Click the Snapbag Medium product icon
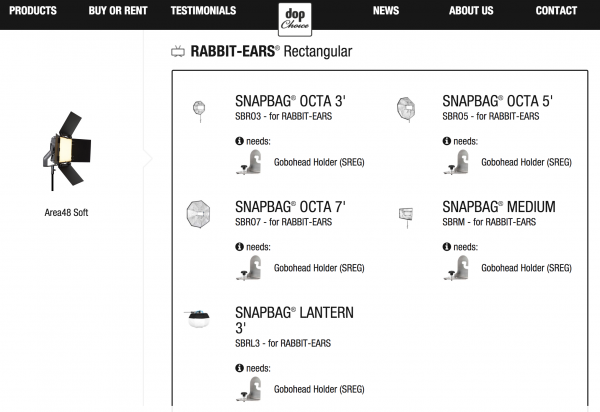This screenshot has height=412, width=600. coord(406,215)
